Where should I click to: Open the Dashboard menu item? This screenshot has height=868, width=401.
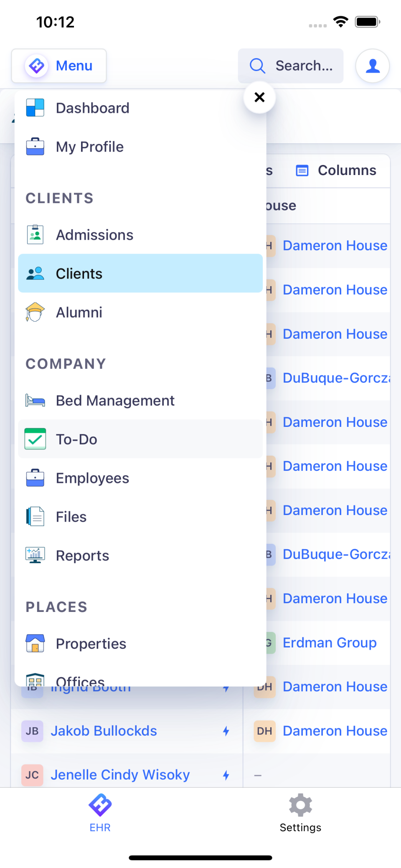coord(93,108)
